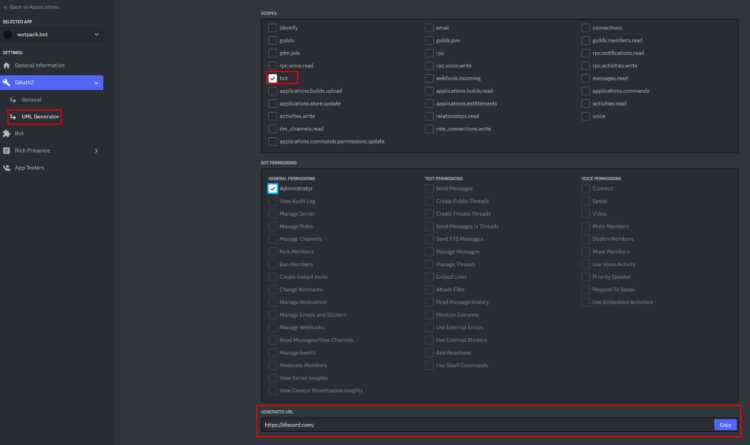Enable Read Message History permission
This screenshot has height=445, width=750.
point(429,302)
